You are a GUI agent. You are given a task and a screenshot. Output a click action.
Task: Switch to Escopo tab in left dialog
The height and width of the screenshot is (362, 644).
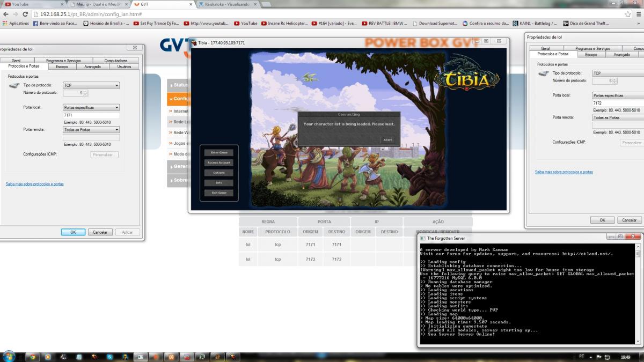[x=62, y=67]
